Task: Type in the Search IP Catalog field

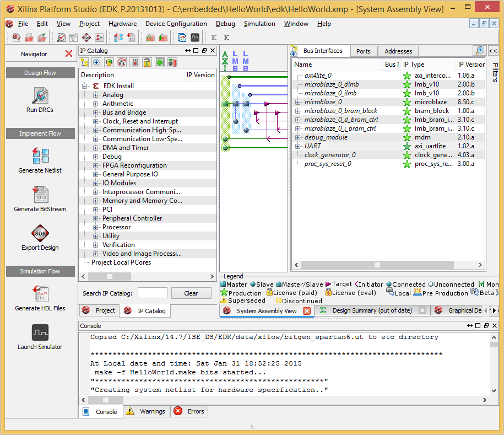Action: pos(152,293)
